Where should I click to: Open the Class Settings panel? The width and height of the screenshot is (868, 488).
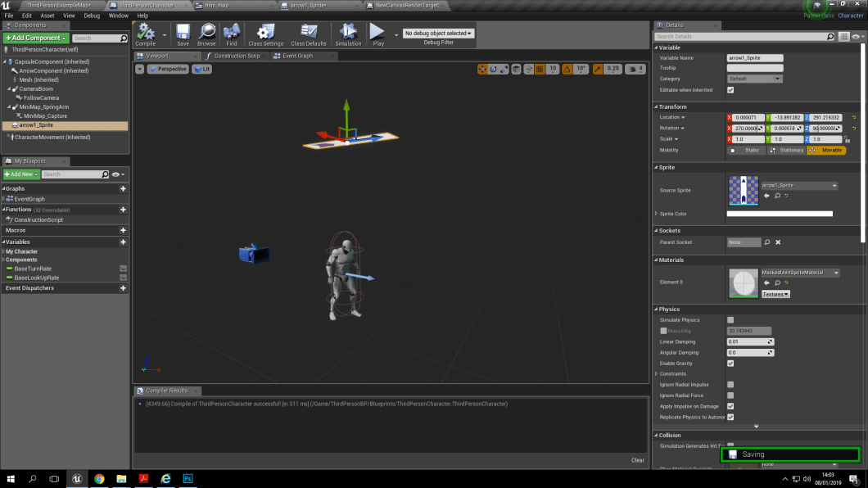pyautogui.click(x=265, y=34)
